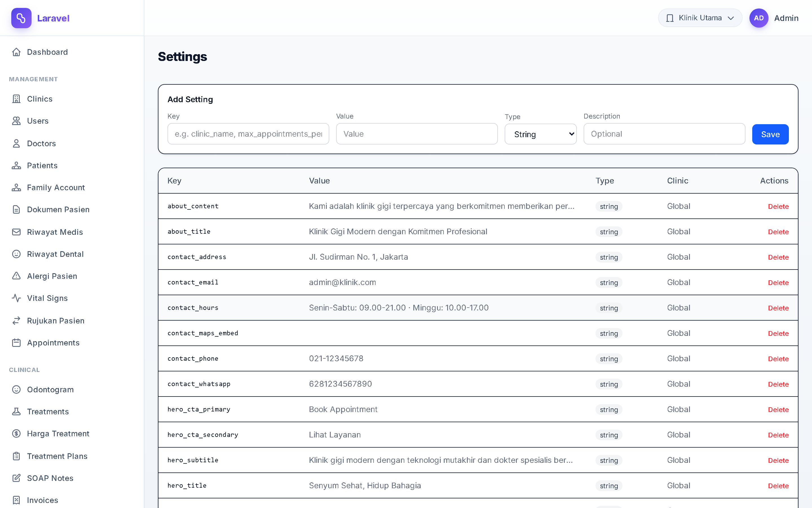Click the Harga Treatment dollar icon
This screenshot has width=812, height=508.
[x=16, y=434]
